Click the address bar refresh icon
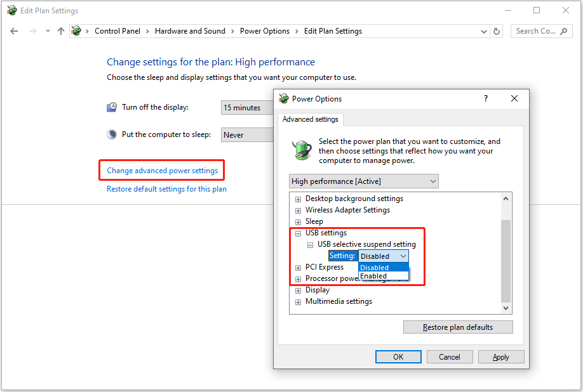The image size is (583, 392). click(497, 31)
